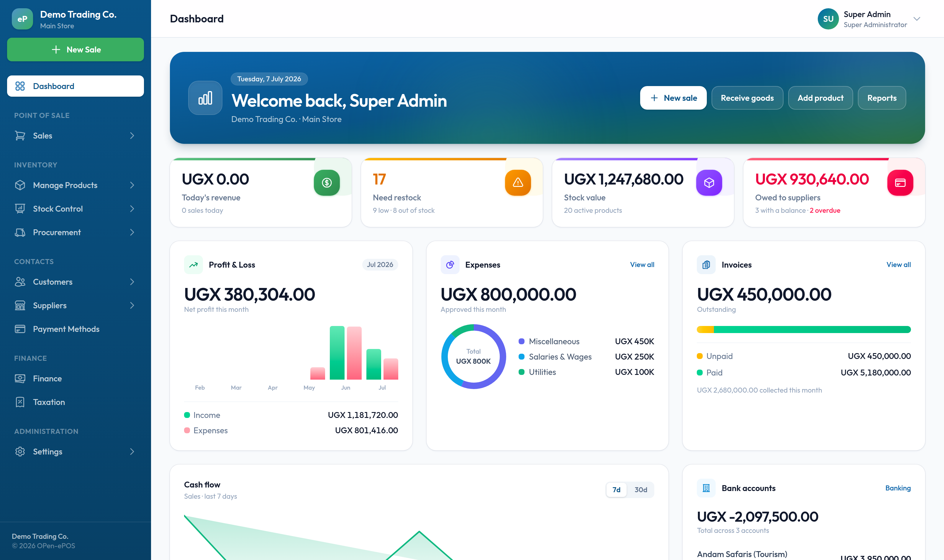Click the Dashboard grid icon in sidebar

20,86
